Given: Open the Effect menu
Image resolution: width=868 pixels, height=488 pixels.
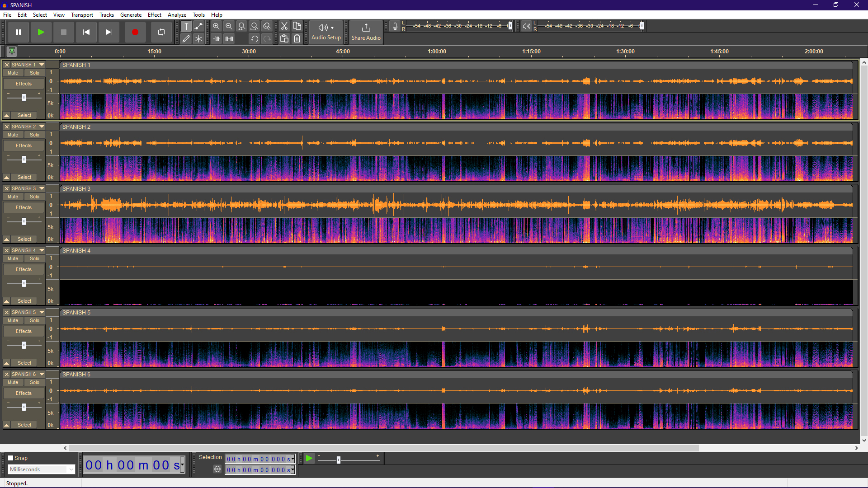Looking at the screenshot, I should pos(154,15).
